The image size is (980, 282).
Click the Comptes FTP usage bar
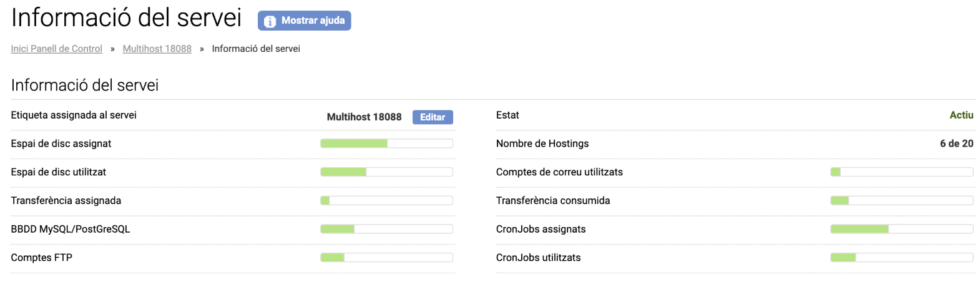386,258
